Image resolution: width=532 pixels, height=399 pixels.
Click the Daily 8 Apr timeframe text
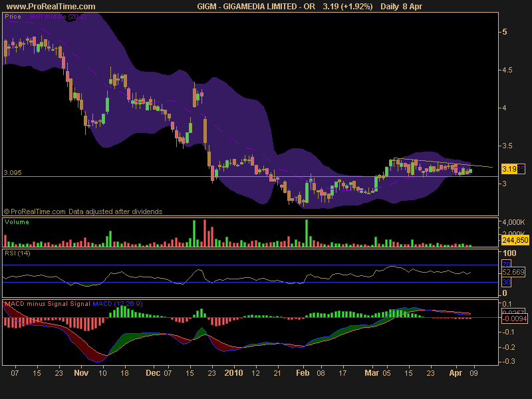pos(402,6)
